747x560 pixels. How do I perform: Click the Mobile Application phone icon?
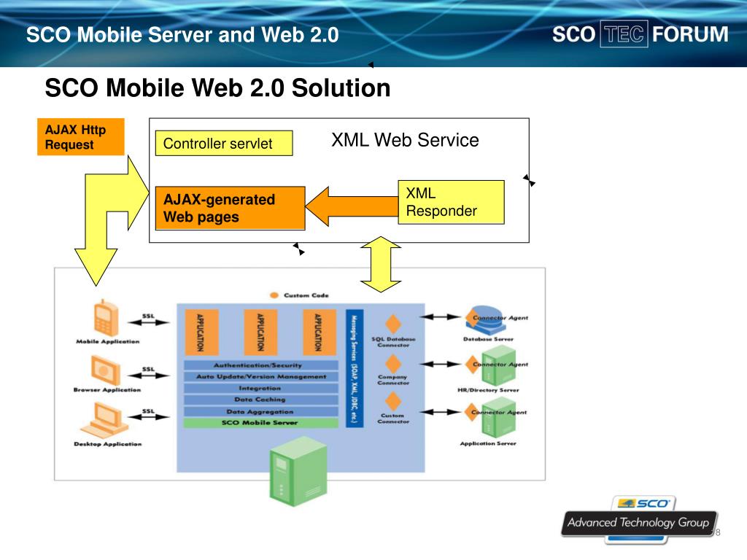106,318
